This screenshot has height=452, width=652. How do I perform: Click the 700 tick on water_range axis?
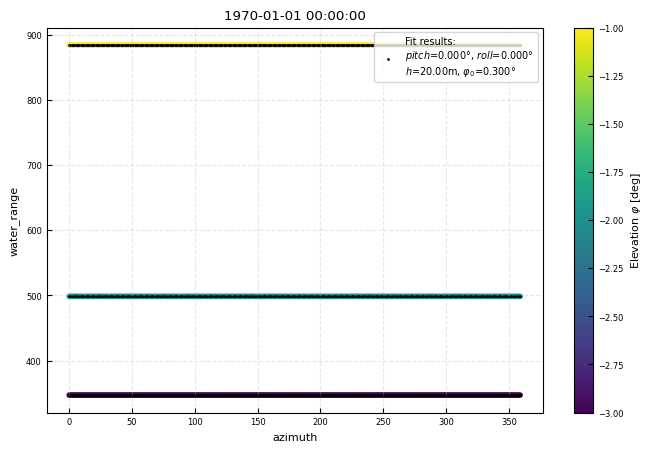(x=34, y=165)
